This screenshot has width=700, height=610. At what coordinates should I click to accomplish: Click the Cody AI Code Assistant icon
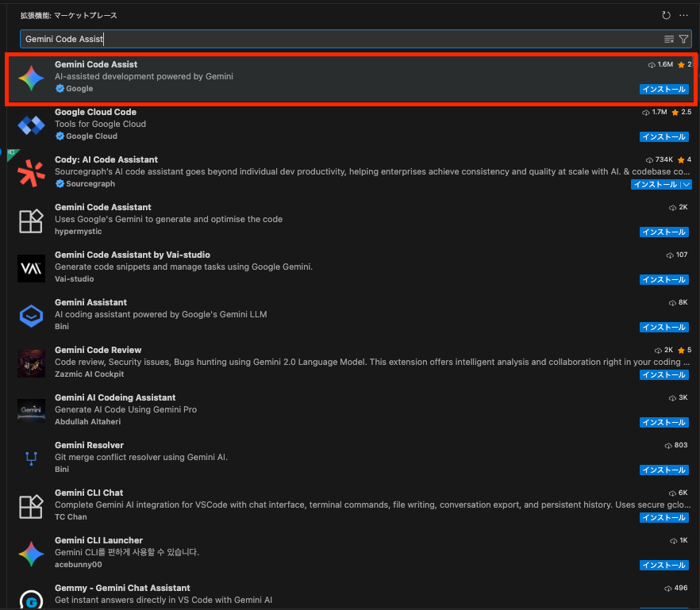31,173
